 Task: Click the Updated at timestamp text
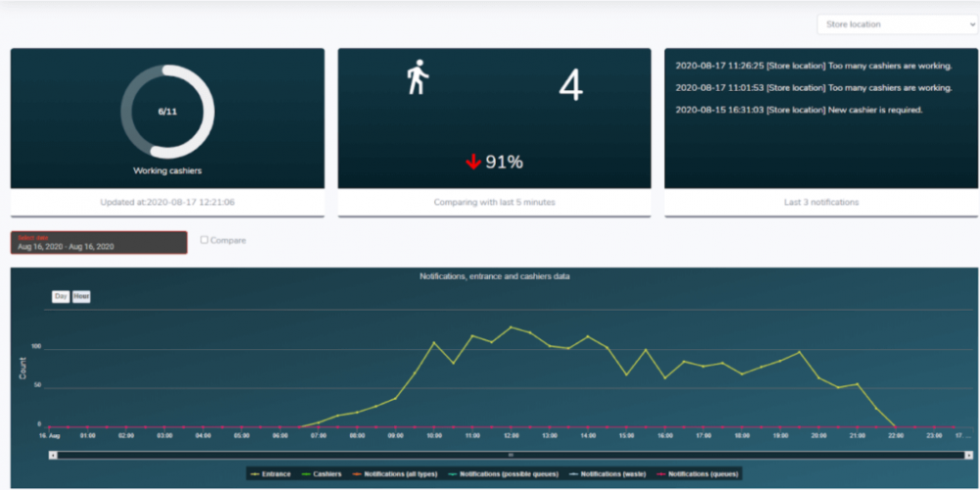tap(168, 203)
